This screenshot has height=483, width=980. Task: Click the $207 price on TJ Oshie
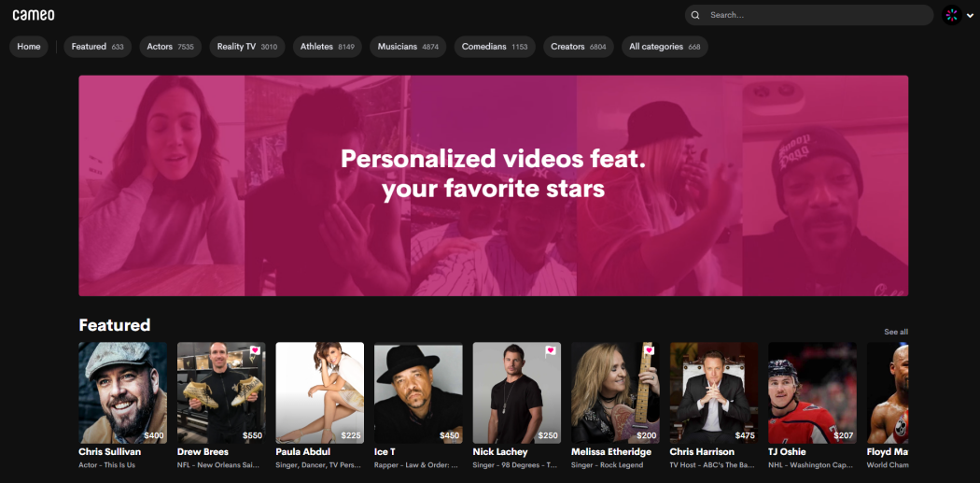(844, 435)
